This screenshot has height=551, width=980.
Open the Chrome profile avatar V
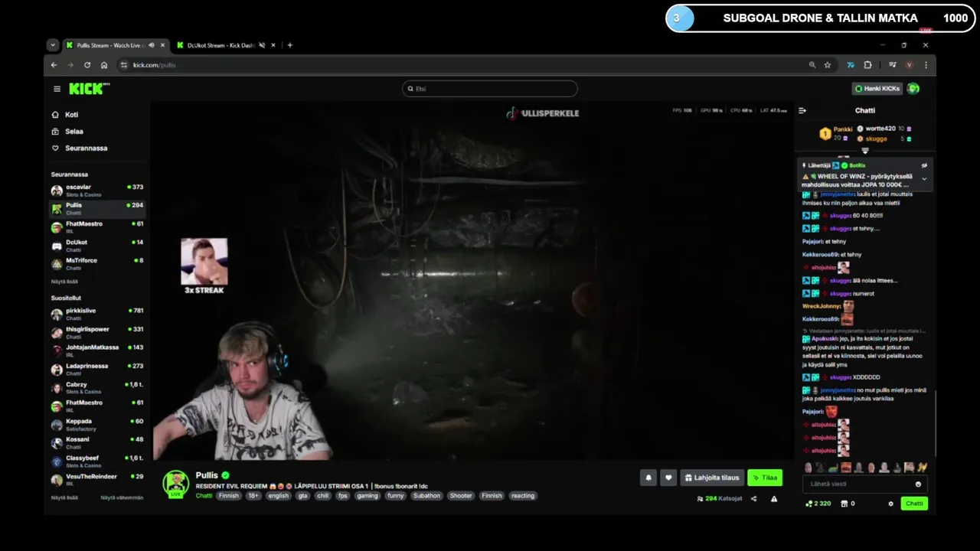coord(910,65)
